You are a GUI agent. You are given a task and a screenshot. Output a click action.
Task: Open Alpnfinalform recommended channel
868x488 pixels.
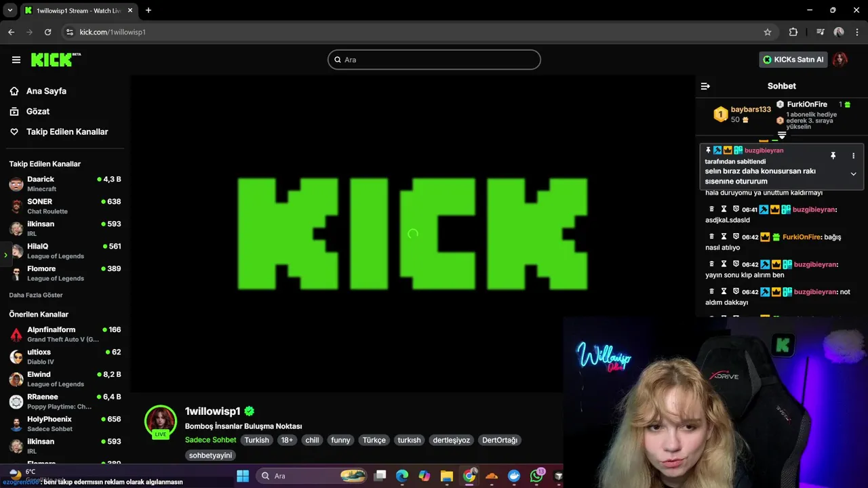(x=64, y=334)
